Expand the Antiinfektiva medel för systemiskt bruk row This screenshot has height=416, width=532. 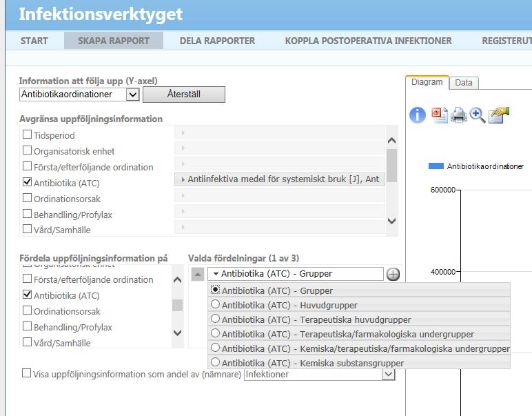(x=280, y=179)
